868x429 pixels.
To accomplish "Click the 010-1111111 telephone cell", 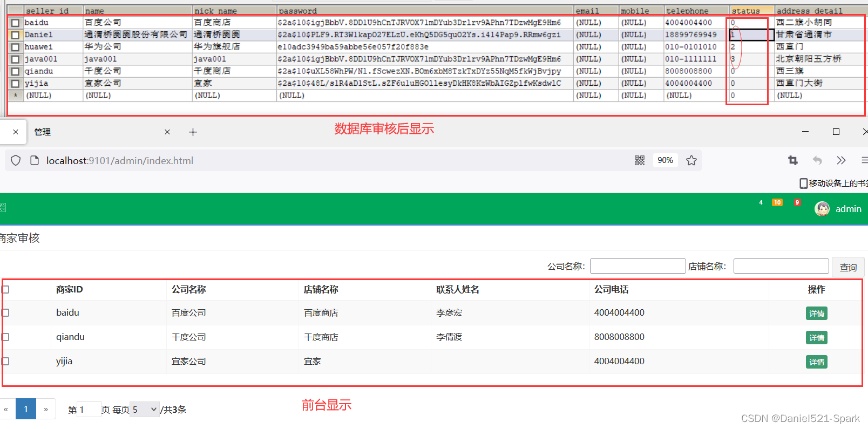I will click(695, 59).
